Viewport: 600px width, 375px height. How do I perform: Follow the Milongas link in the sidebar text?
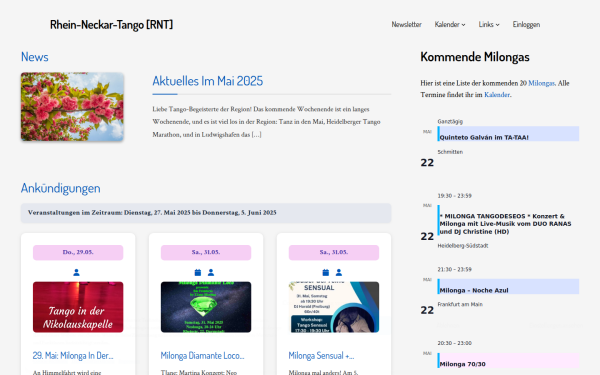(x=541, y=83)
